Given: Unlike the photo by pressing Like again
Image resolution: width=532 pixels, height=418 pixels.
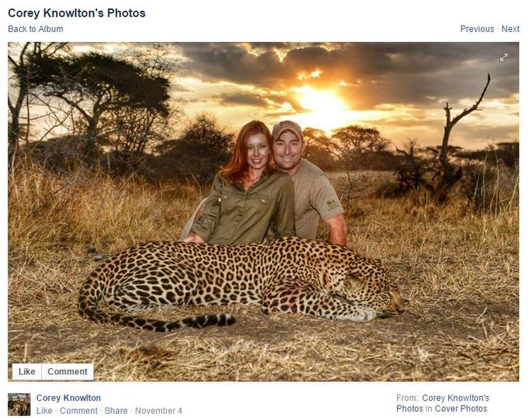Looking at the screenshot, I should pyautogui.click(x=26, y=372).
